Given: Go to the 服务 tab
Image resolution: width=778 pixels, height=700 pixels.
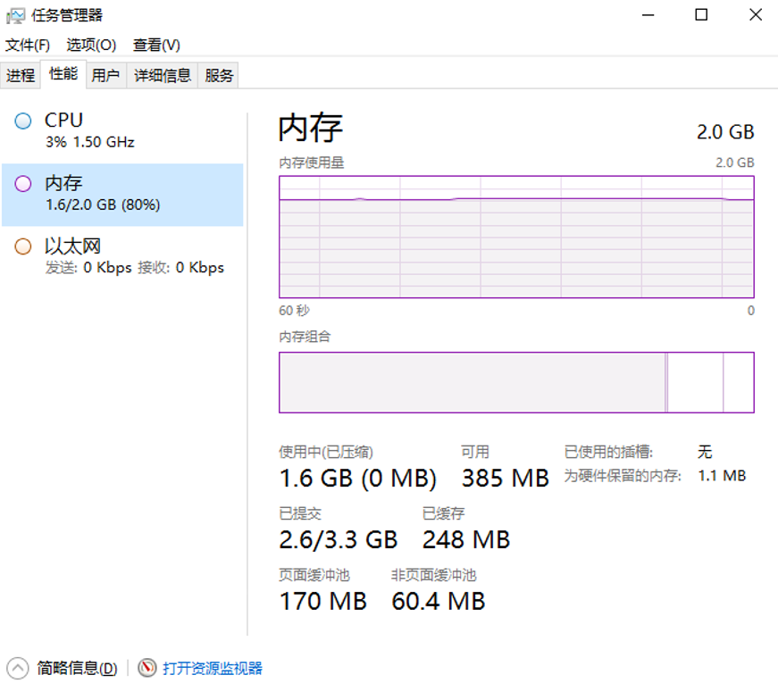Looking at the screenshot, I should coord(219,75).
